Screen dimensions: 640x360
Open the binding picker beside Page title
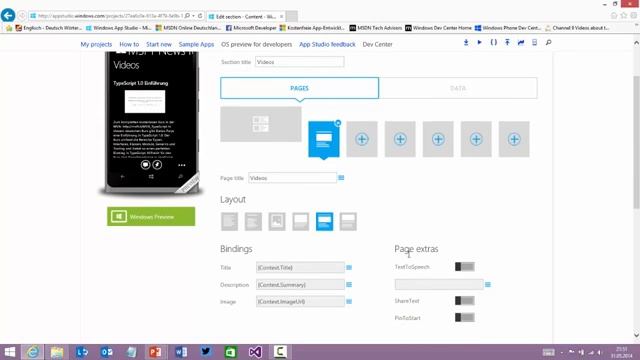tap(341, 178)
